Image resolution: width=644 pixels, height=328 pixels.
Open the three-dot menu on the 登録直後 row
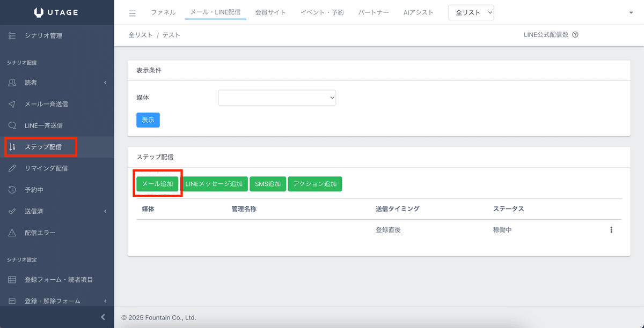pos(611,229)
